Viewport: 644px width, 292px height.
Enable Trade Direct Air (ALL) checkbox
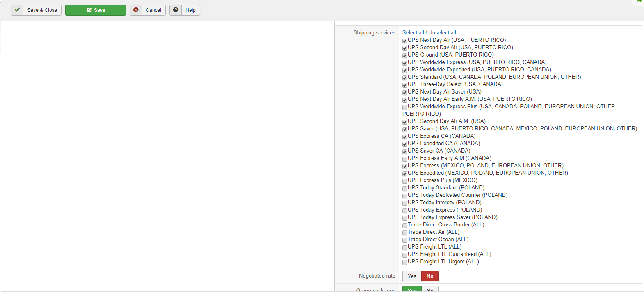pos(405,233)
